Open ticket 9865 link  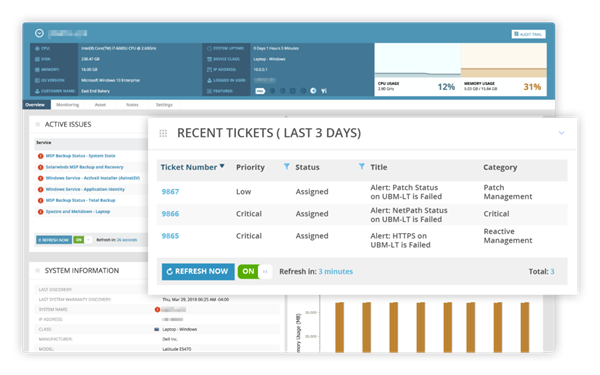(170, 236)
